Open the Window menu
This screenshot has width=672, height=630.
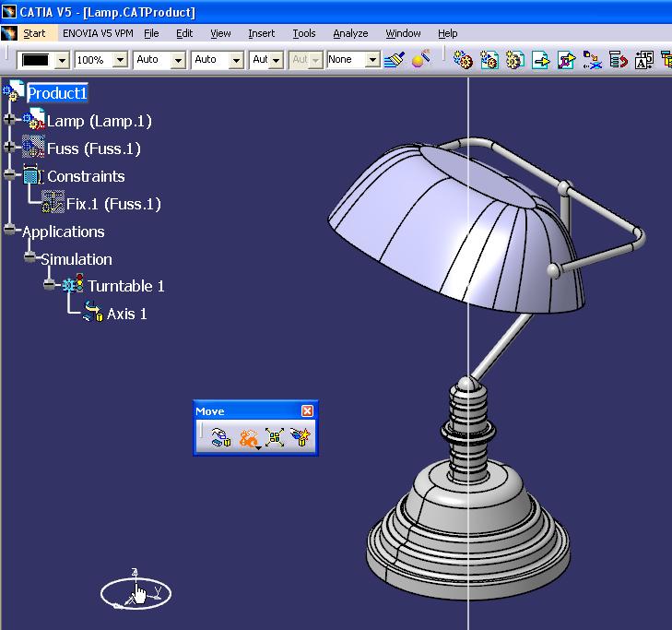click(403, 33)
